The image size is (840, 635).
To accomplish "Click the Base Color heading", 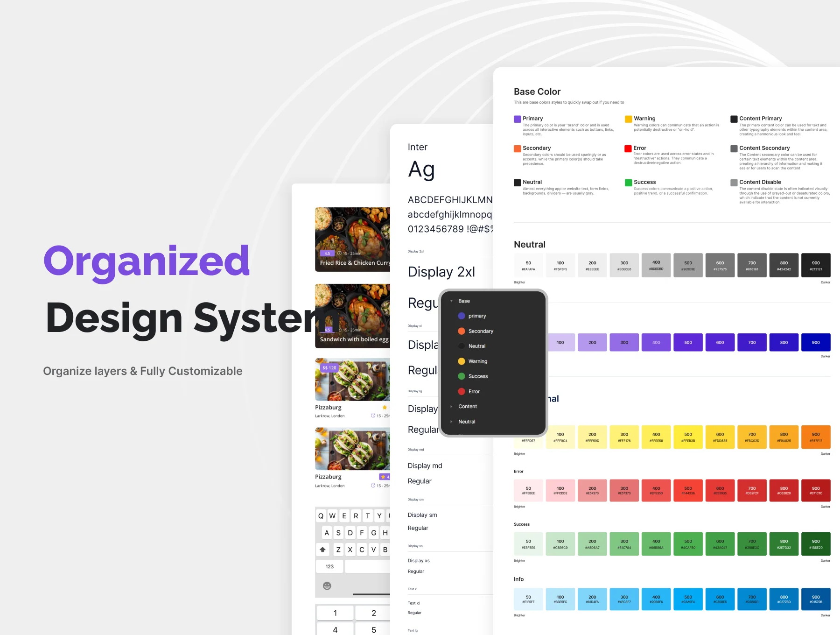I will pyautogui.click(x=537, y=92).
